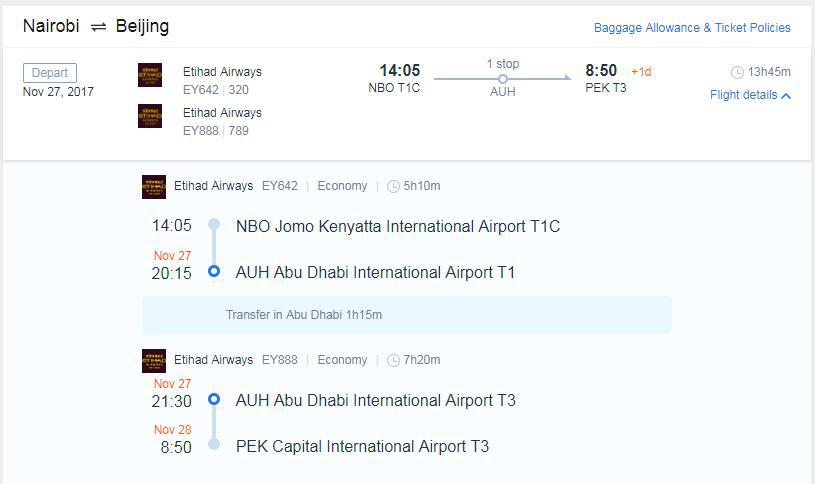Click the Depart label button

pyautogui.click(x=50, y=73)
